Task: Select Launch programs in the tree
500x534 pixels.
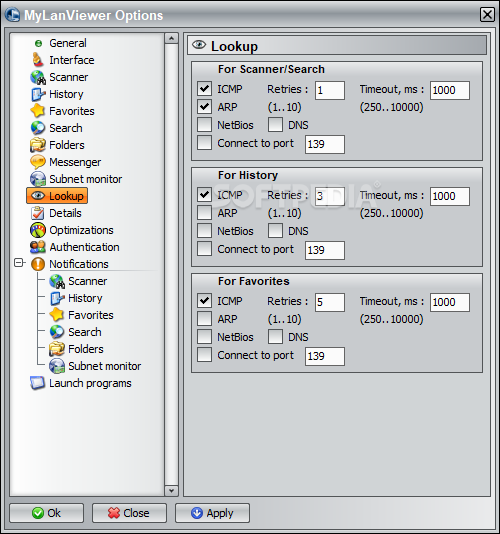Action: (x=90, y=383)
